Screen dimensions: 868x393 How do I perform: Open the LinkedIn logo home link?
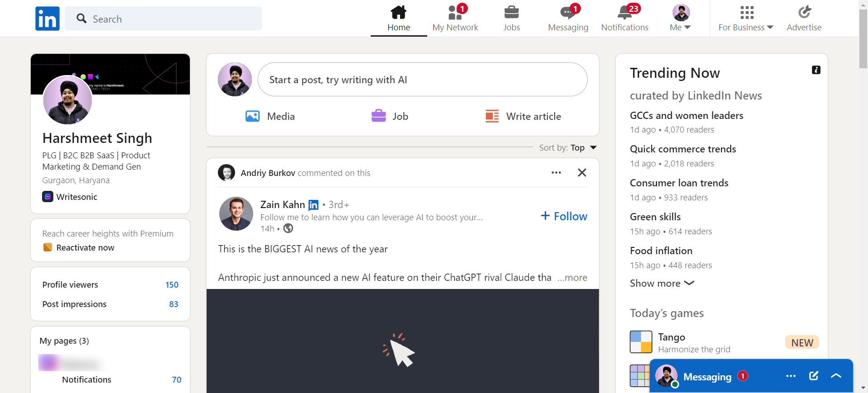47,19
